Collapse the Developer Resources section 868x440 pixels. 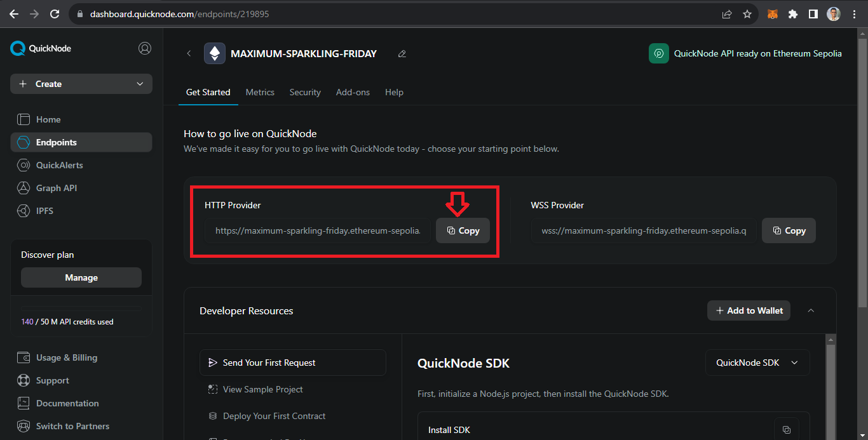click(811, 310)
